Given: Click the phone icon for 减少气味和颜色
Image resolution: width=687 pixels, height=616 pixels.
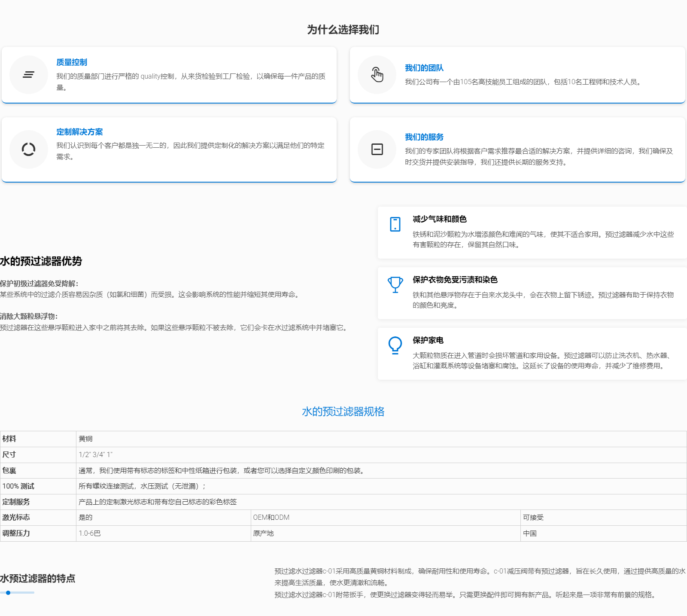Looking at the screenshot, I should click(395, 224).
